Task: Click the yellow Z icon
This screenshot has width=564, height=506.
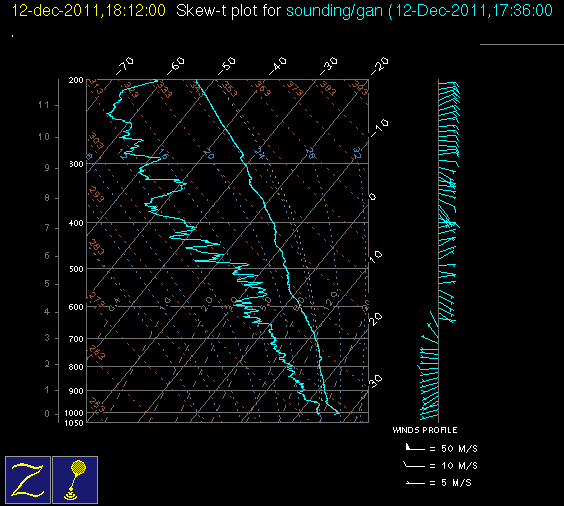Action: point(28,480)
